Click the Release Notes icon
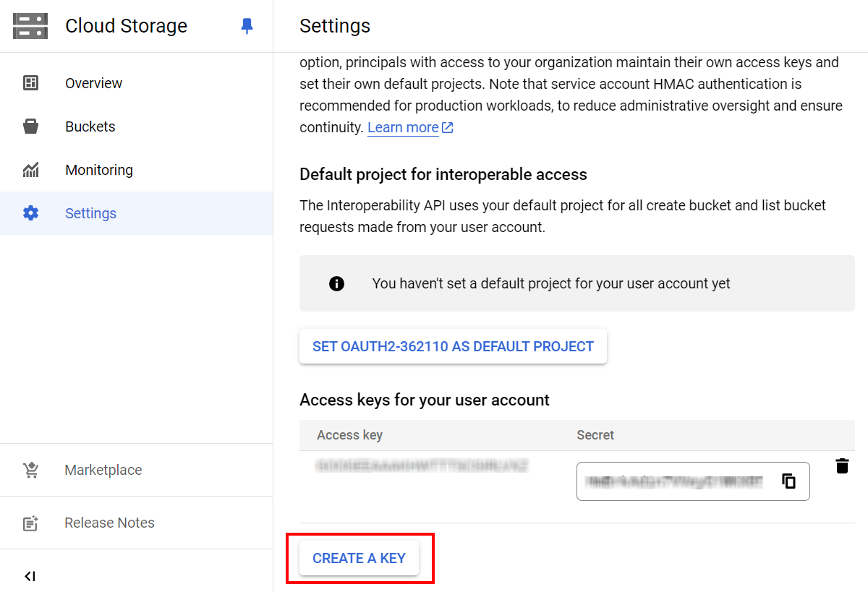The width and height of the screenshot is (868, 592). [30, 523]
